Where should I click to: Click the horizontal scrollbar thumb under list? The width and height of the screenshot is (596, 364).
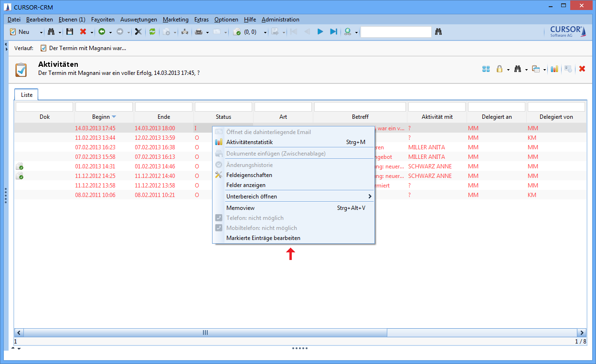205,333
